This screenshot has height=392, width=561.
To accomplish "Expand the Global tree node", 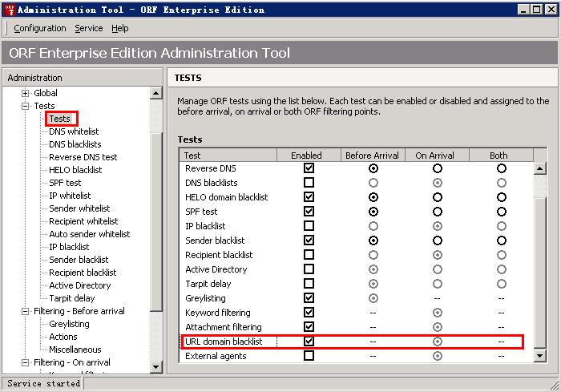I will pos(25,93).
